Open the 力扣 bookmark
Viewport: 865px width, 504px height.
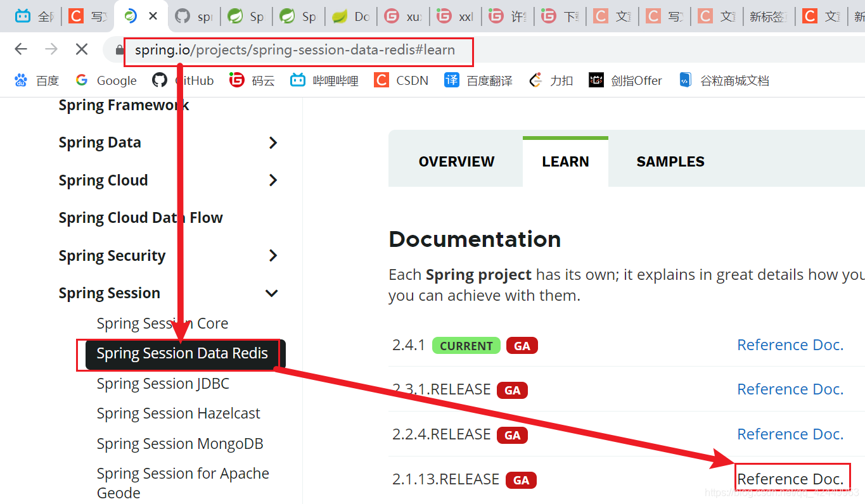[551, 80]
